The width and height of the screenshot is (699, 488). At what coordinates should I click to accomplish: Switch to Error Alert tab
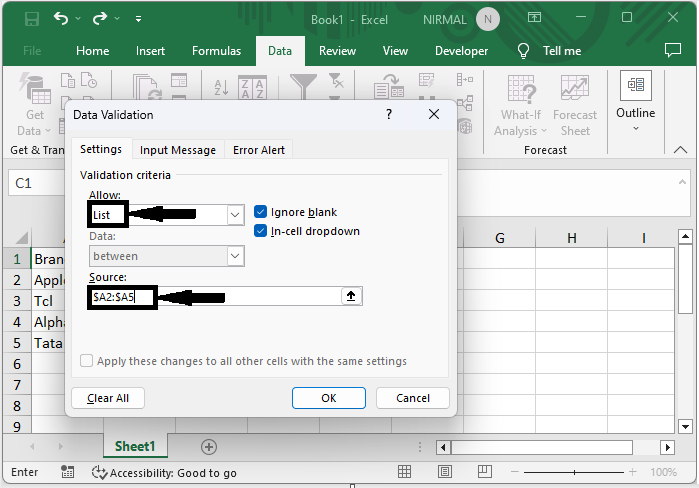coord(259,150)
